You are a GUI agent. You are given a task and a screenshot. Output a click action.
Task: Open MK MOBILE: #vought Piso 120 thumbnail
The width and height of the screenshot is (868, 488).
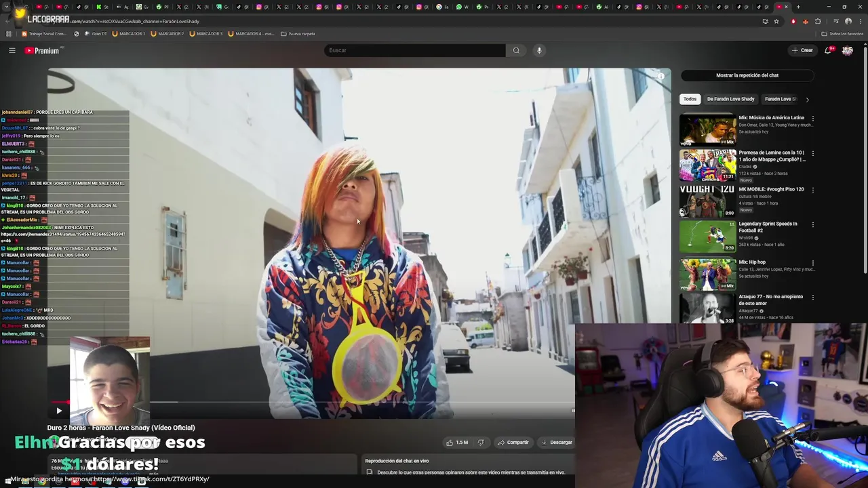coord(707,201)
